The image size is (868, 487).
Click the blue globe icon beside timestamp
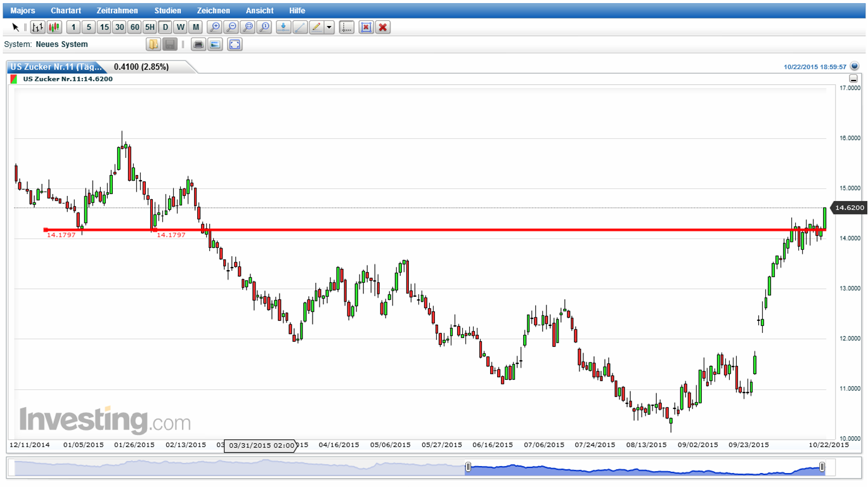click(x=854, y=66)
